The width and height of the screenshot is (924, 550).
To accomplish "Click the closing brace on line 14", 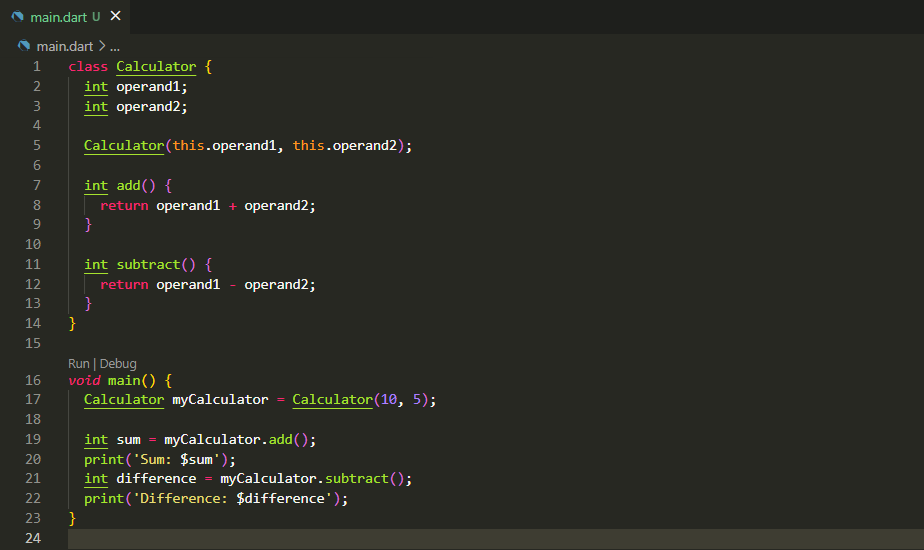I will click(72, 324).
